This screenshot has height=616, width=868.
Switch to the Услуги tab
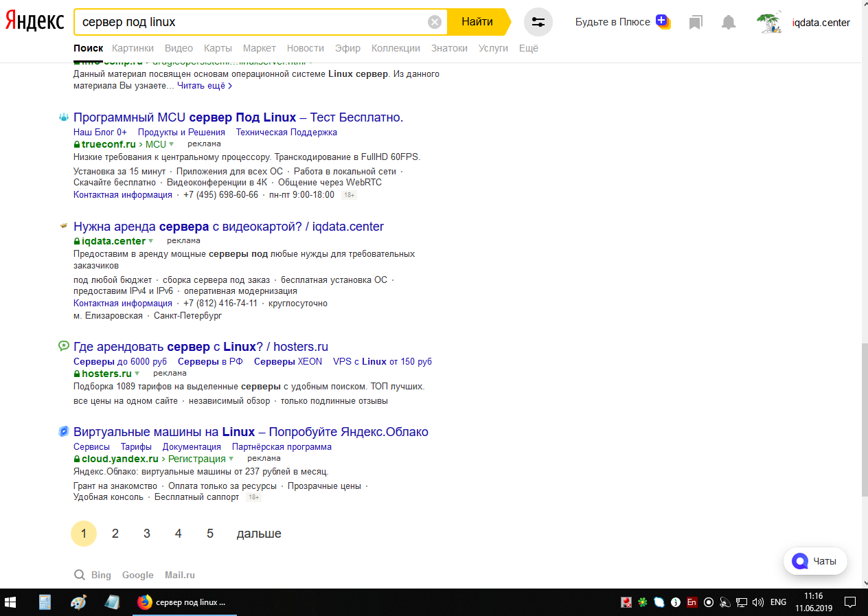493,48
